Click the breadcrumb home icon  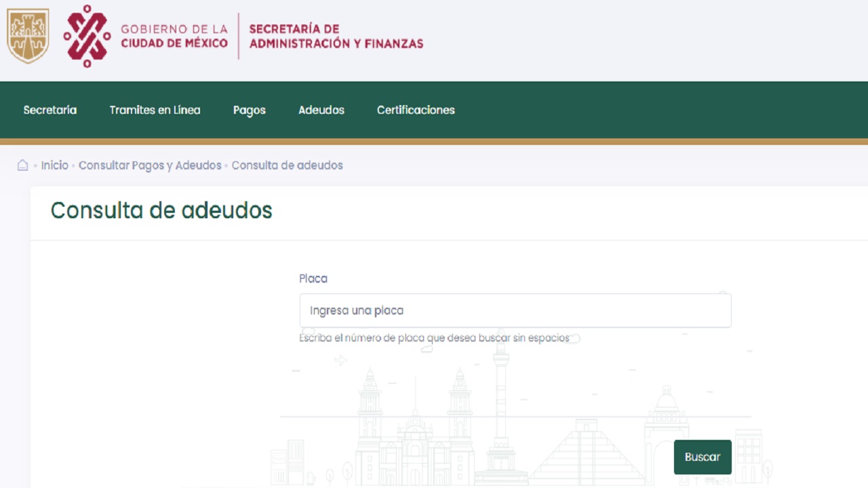(x=22, y=165)
